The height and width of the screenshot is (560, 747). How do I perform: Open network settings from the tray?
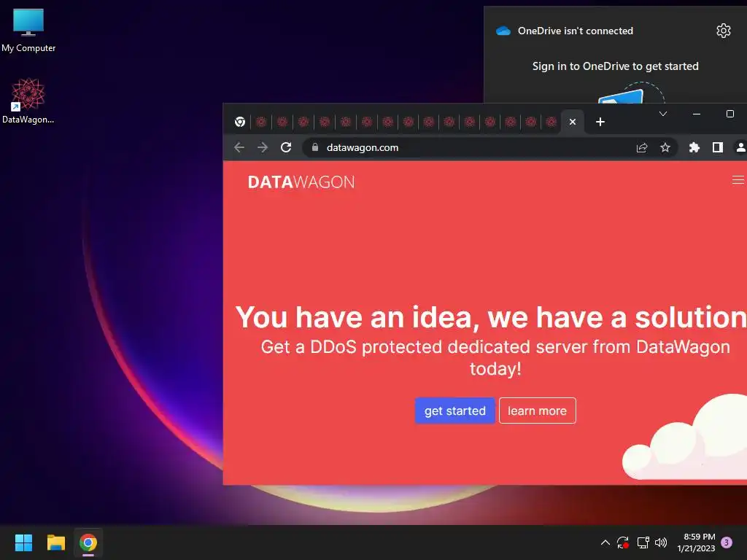point(643,542)
